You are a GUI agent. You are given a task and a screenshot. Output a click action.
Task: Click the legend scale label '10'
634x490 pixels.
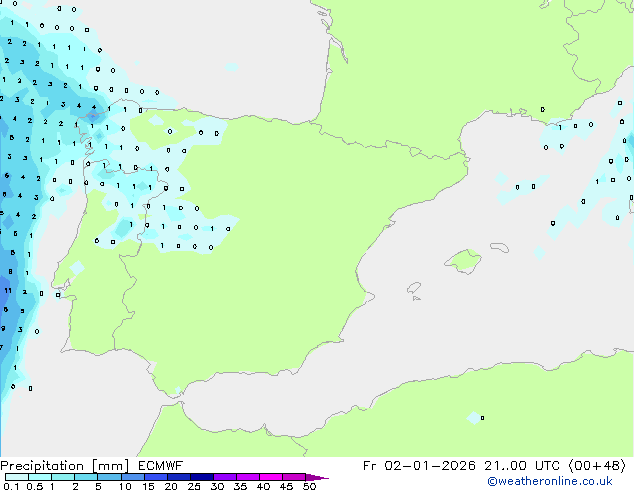click(x=125, y=486)
